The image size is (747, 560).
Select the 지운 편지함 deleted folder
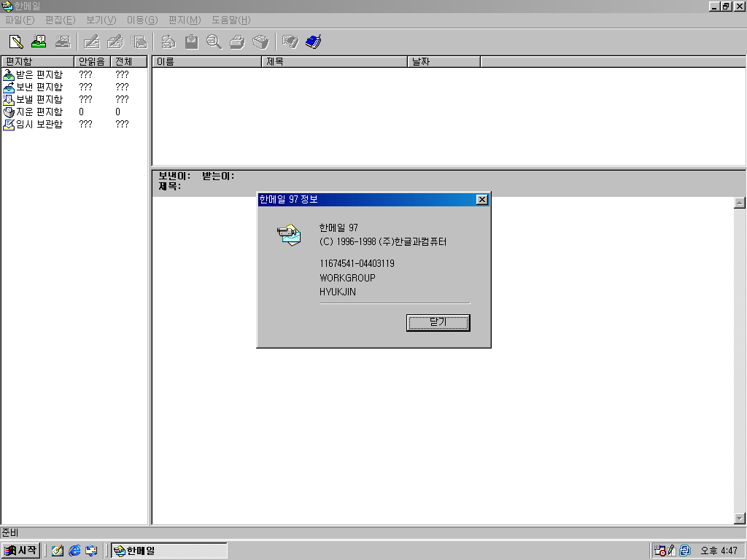(33, 112)
